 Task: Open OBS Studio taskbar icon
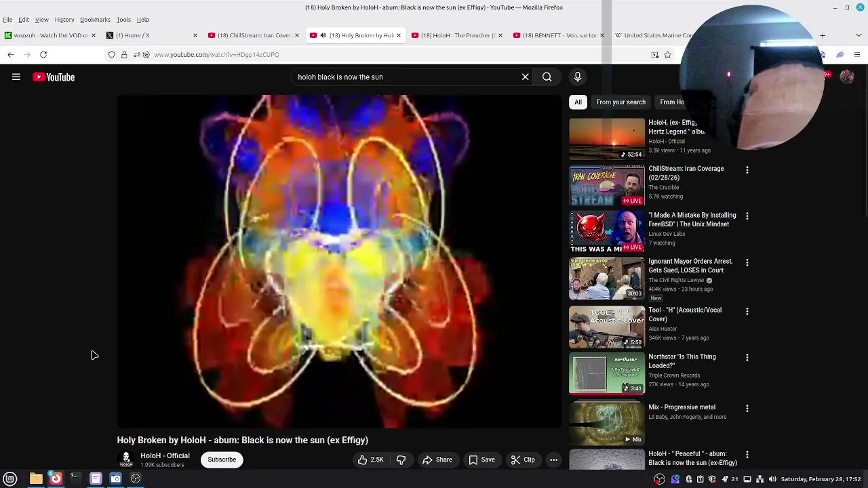tap(136, 479)
